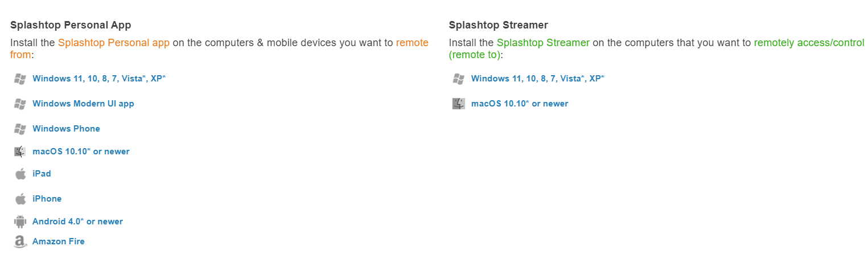868x254 pixels.
Task: Open Streamer Windows 11, 10, 8, 7 link
Action: pyautogui.click(x=538, y=79)
